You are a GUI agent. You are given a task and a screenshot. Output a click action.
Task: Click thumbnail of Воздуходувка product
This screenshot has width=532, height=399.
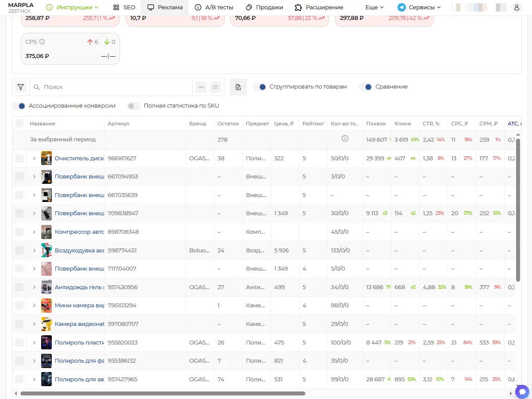46,250
